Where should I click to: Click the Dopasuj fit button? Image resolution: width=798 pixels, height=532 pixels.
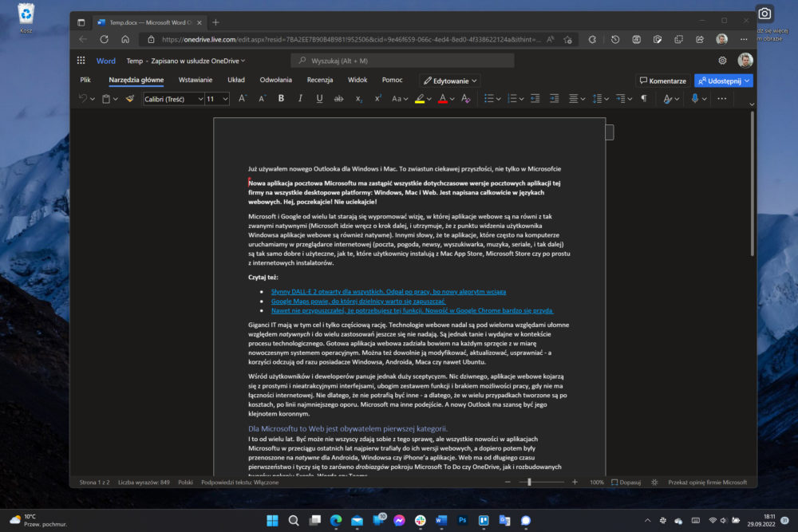tap(626, 483)
